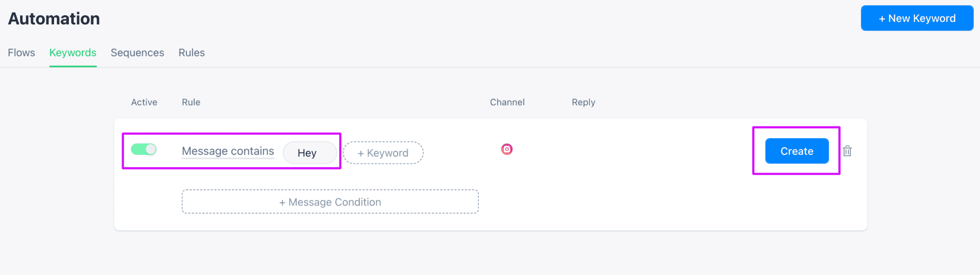Add a + Message Condition
980x275 pixels.
[x=330, y=202]
